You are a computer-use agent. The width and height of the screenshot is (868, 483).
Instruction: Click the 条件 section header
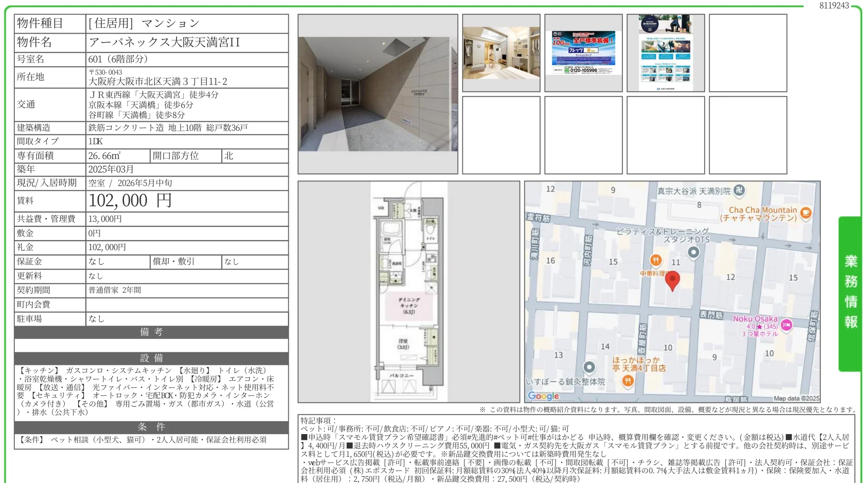click(151, 427)
